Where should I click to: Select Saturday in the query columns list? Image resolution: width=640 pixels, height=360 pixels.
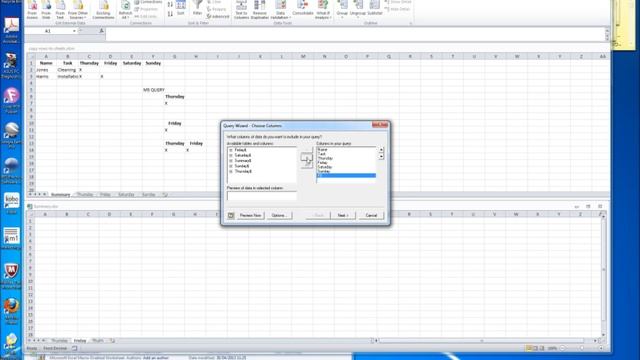[x=325, y=167]
